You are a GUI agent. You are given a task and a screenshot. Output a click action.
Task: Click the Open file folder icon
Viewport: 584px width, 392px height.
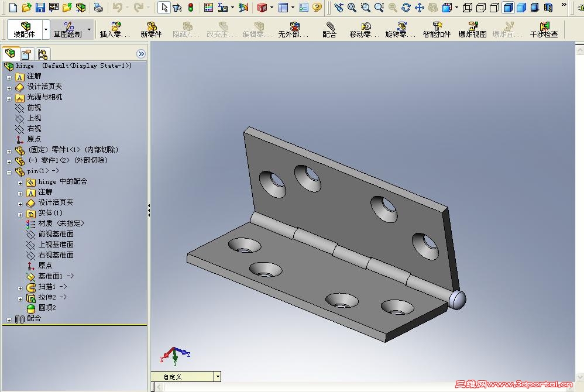[26, 7]
